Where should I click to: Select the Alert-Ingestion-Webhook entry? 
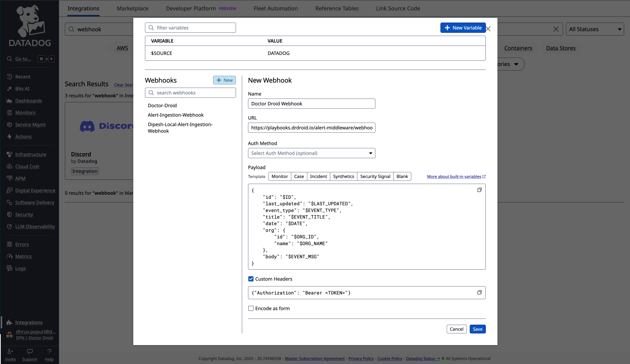(x=176, y=115)
